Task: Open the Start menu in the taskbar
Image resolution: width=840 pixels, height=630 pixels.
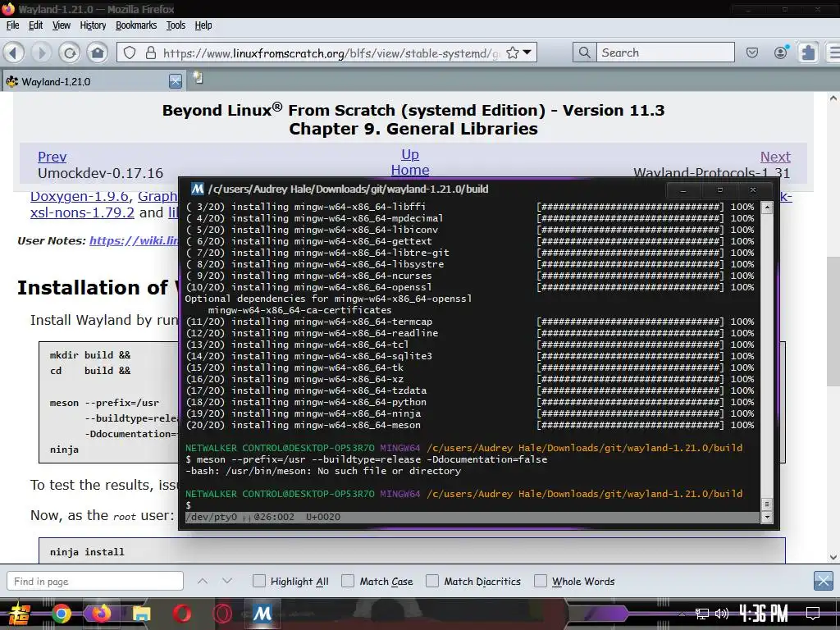Action: 19,614
